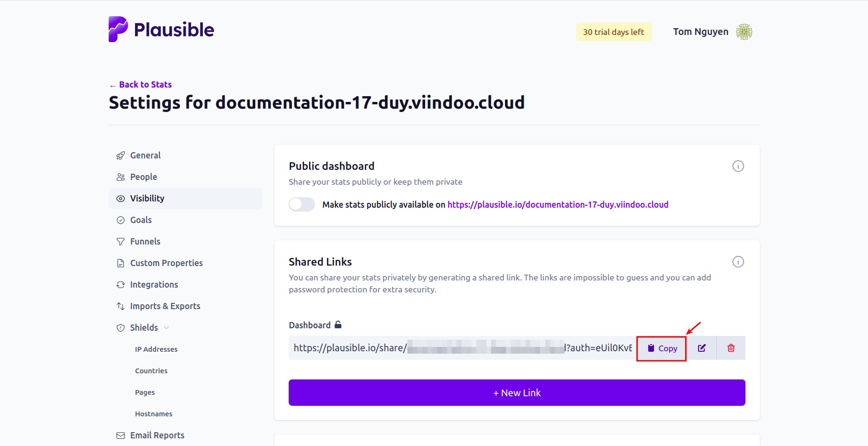Open the General settings section
The image size is (868, 446).
(x=145, y=156)
